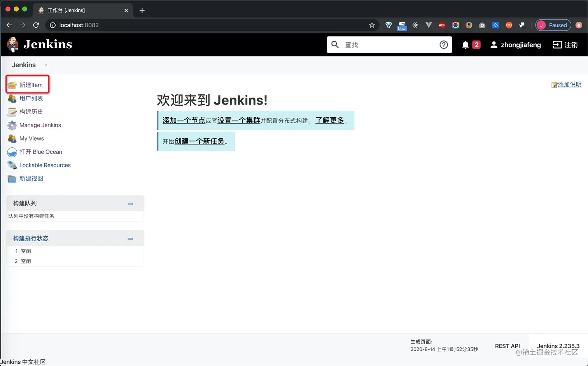This screenshot has width=588, height=366.
Task: Click the 新建视图 folder icon
Action: [12, 179]
